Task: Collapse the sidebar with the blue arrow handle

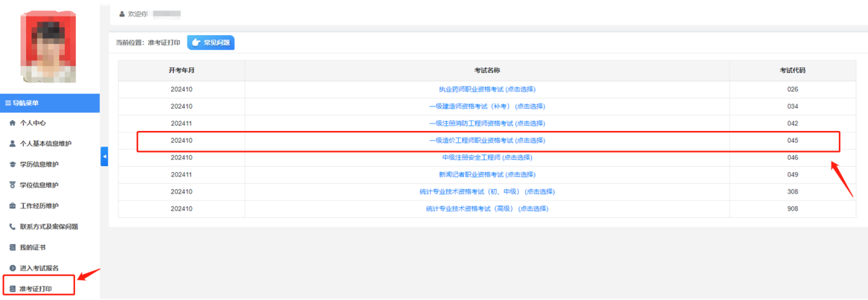Action: pos(104,156)
